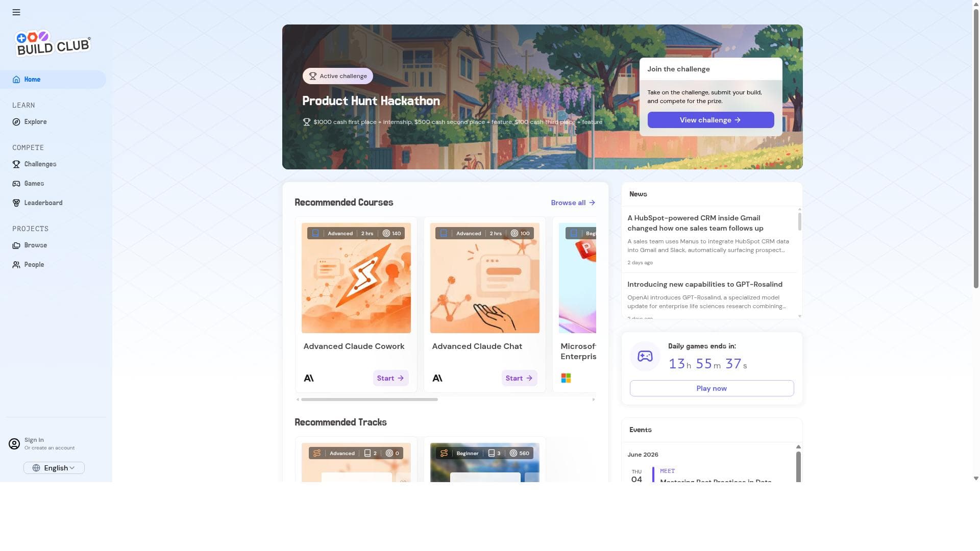This screenshot has width=980, height=551.
Task: Click the Microsoft course thumbnail
Action: point(577,278)
